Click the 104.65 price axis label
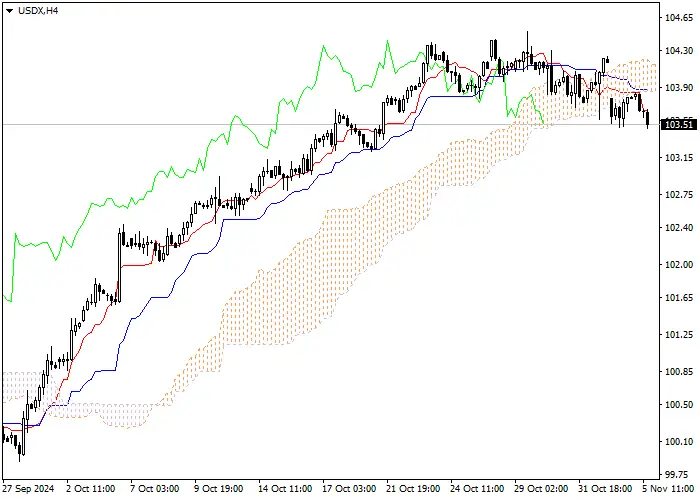The image size is (700, 500). (679, 18)
